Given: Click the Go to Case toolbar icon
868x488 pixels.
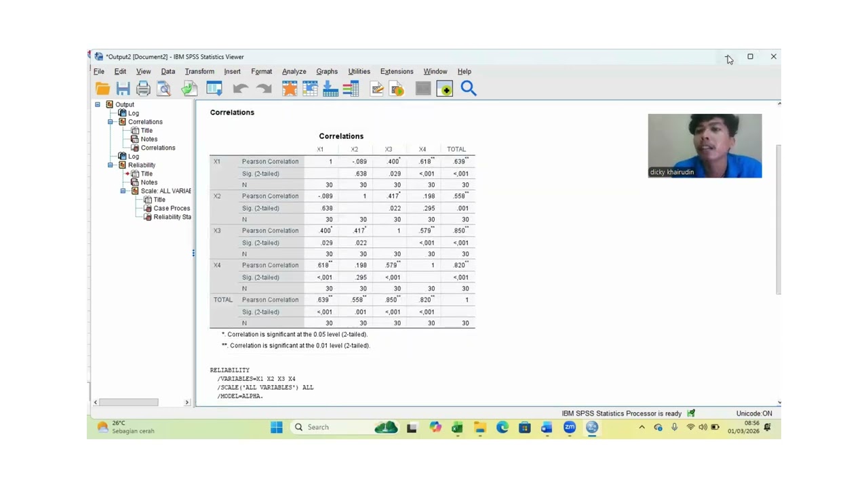Looking at the screenshot, I should click(310, 88).
